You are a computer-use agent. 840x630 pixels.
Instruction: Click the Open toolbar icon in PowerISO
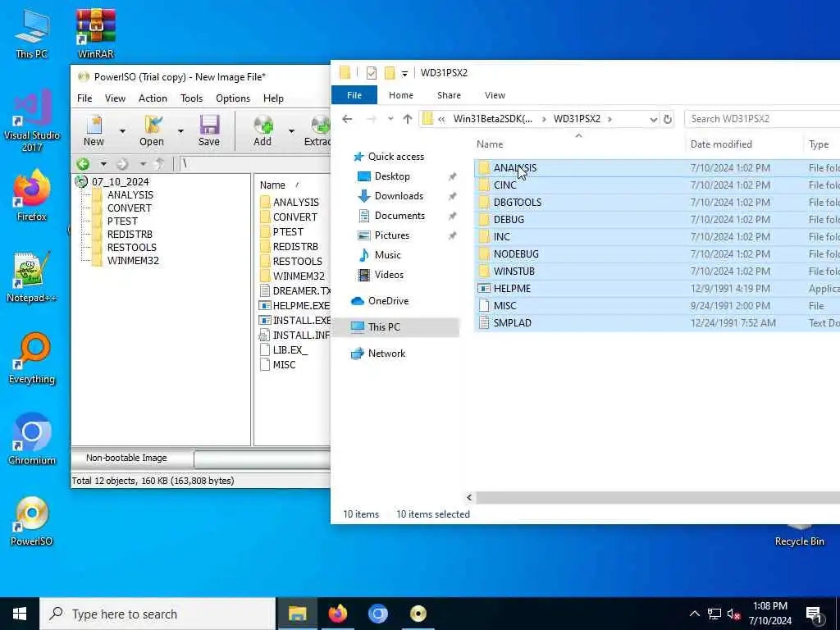tap(152, 130)
